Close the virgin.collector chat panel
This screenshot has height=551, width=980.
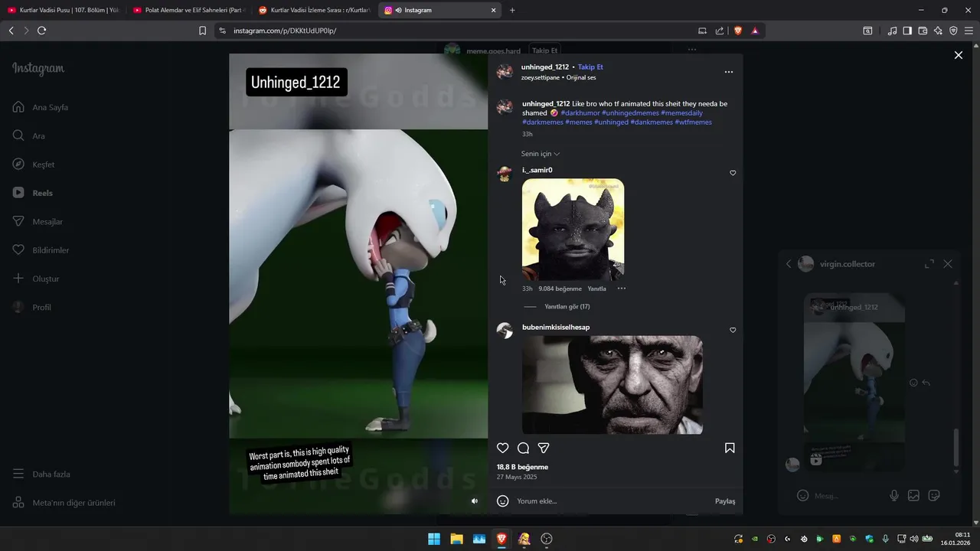948,263
